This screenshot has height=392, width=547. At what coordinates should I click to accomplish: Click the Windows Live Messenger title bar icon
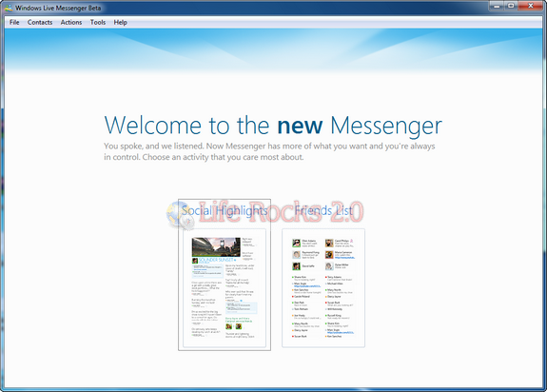(x=9, y=8)
